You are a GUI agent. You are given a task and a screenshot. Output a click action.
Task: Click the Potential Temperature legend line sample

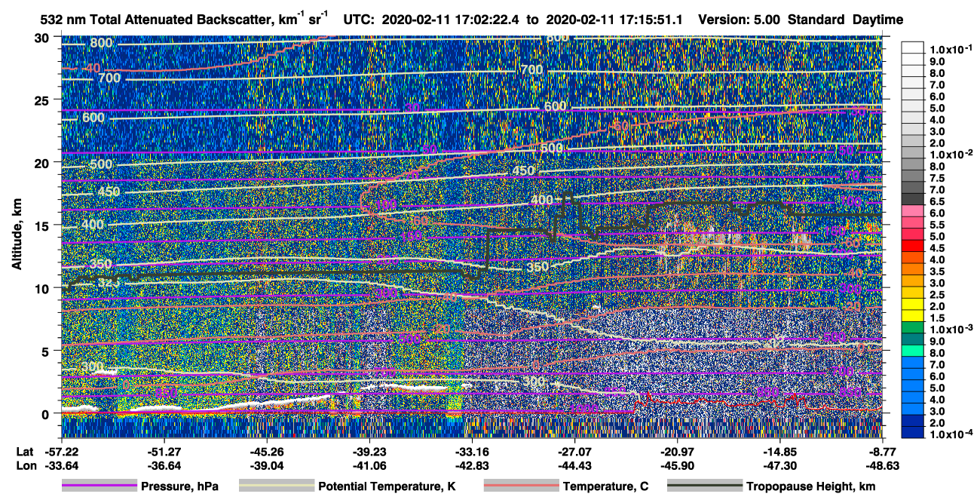click(x=277, y=486)
